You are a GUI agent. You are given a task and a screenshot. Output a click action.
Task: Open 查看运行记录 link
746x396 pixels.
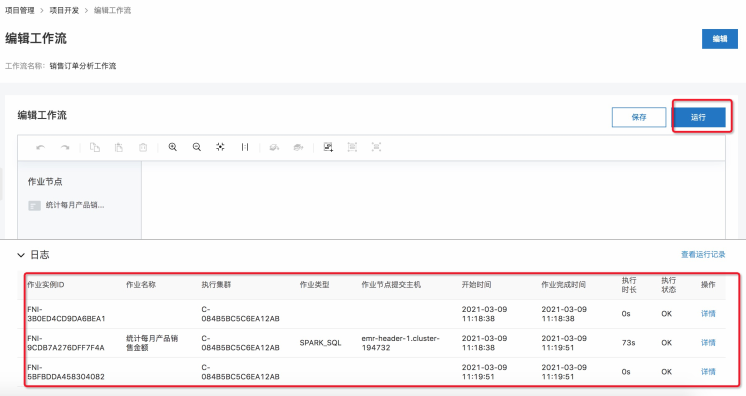[703, 255]
